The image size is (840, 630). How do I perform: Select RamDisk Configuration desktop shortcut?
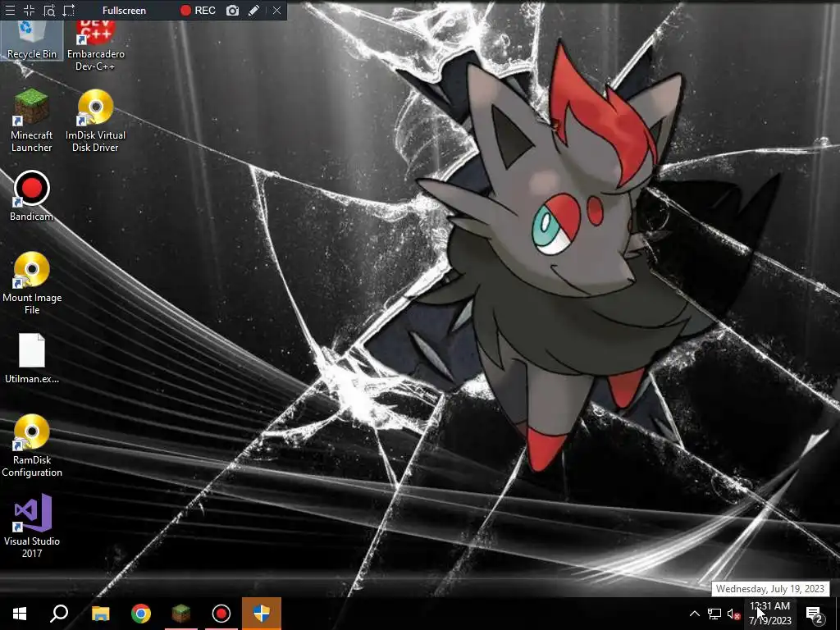click(x=32, y=445)
